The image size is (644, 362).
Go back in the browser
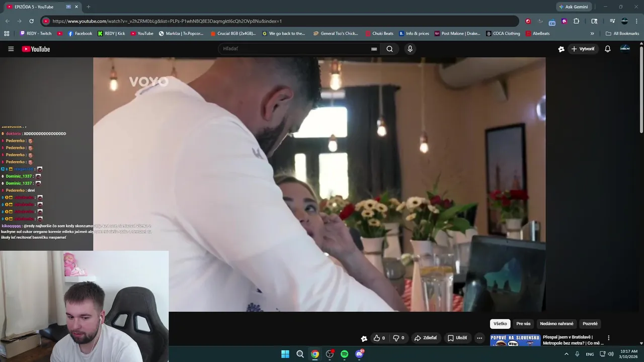click(x=7, y=21)
